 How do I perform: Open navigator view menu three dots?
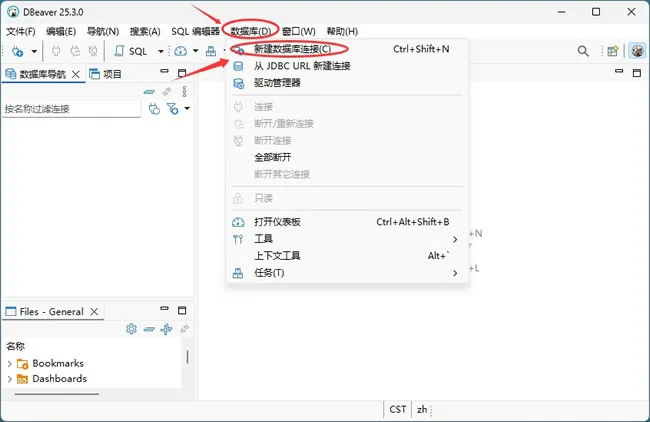point(184,92)
